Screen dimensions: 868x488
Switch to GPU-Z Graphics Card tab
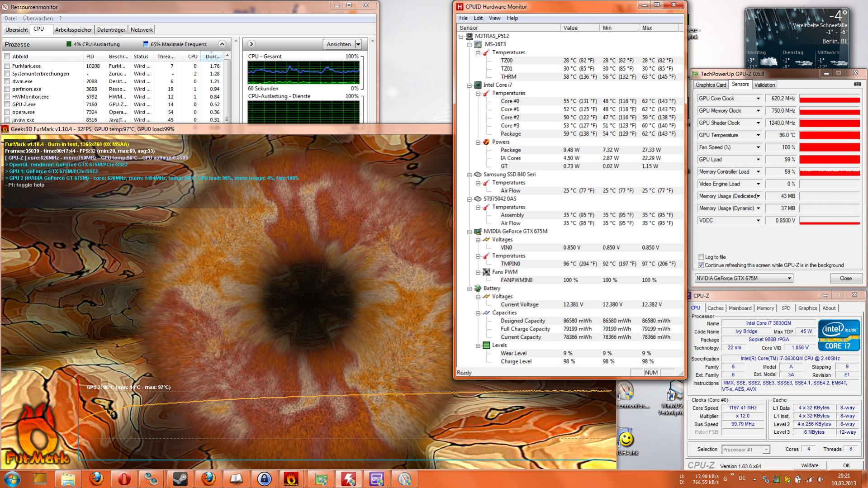(711, 85)
